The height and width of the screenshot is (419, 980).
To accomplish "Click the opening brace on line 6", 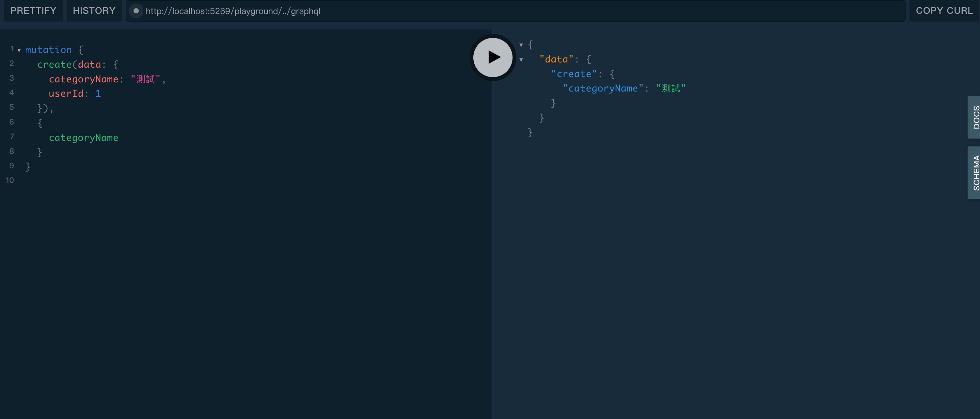I will coord(40,123).
